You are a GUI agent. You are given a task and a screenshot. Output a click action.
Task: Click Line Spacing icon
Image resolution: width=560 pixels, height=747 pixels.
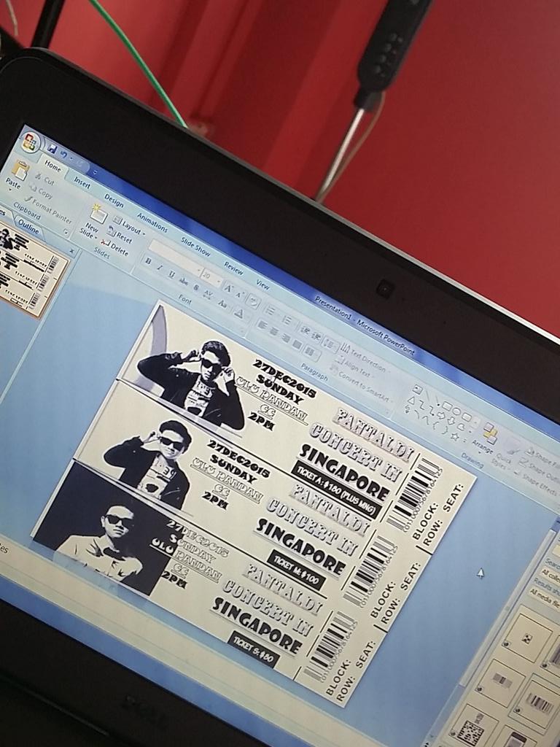coord(330,344)
